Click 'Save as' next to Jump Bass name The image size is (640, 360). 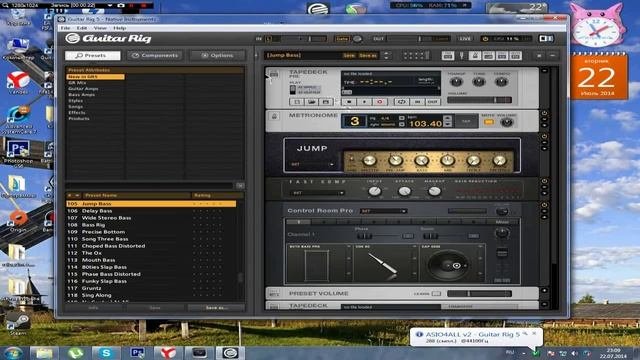pos(368,56)
